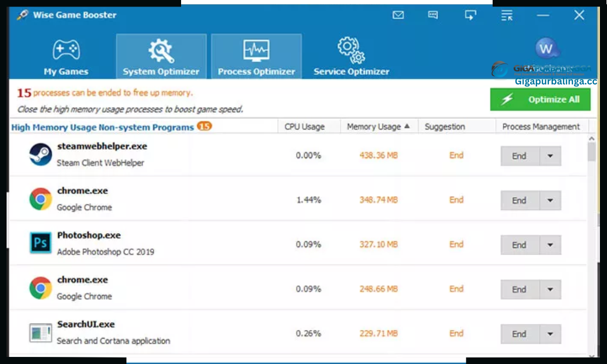This screenshot has width=607, height=364.
Task: Open the feedback chat icon
Action: click(433, 15)
